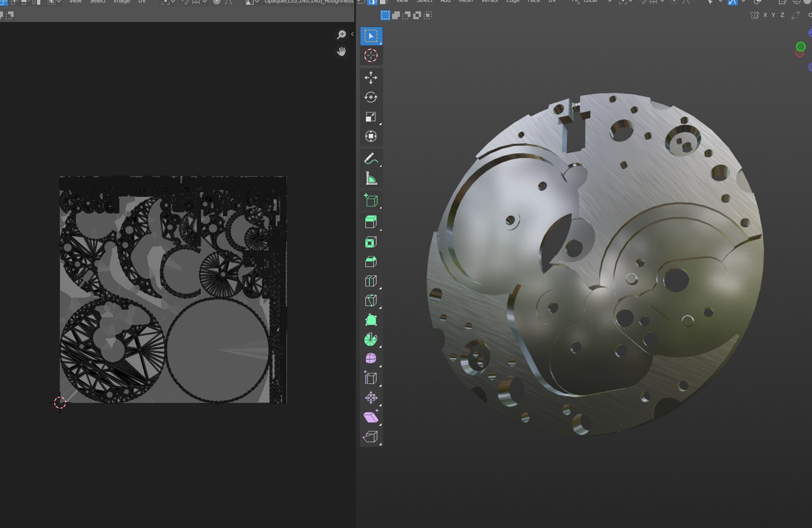Image resolution: width=812 pixels, height=528 pixels.
Task: Select the Select Box tool
Action: (371, 36)
